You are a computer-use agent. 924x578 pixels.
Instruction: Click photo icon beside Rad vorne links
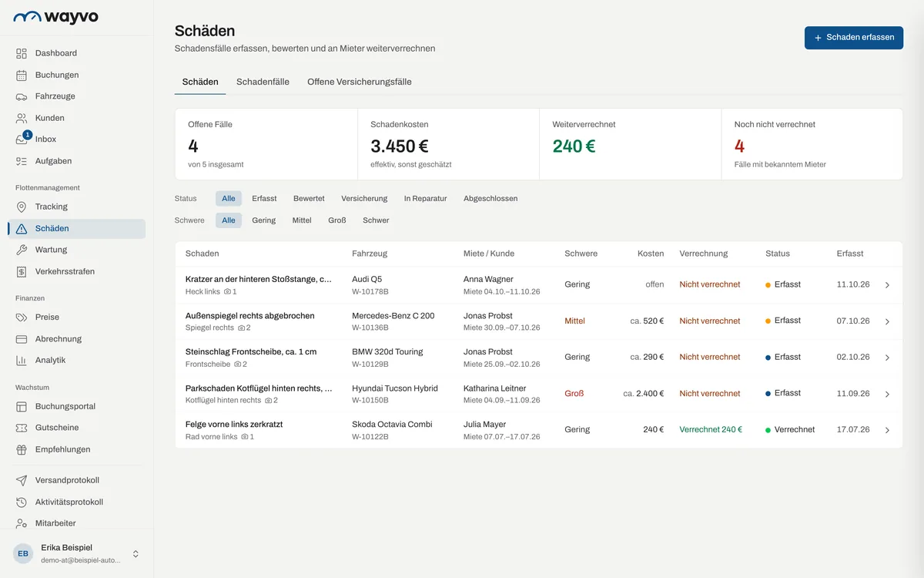coord(245,437)
